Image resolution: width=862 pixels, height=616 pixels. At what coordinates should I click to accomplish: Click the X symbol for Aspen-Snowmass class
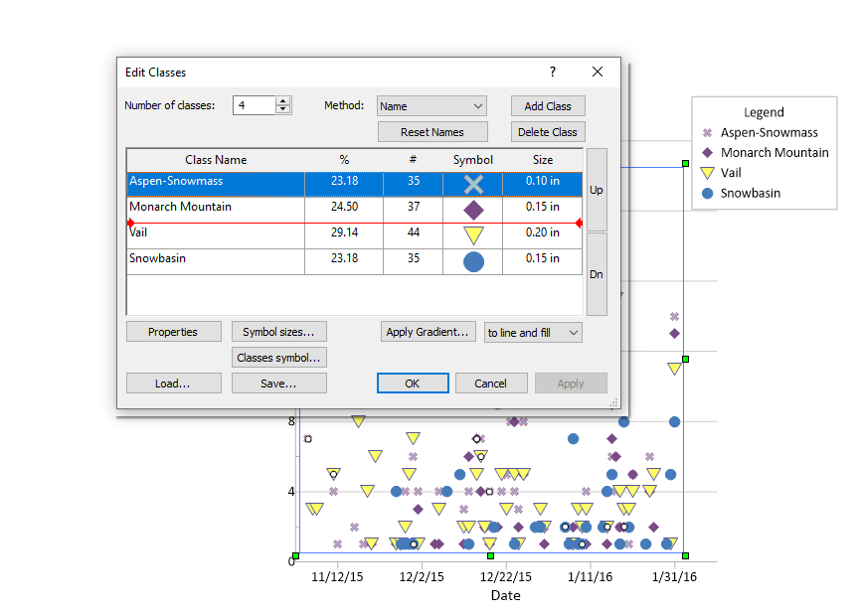472,183
